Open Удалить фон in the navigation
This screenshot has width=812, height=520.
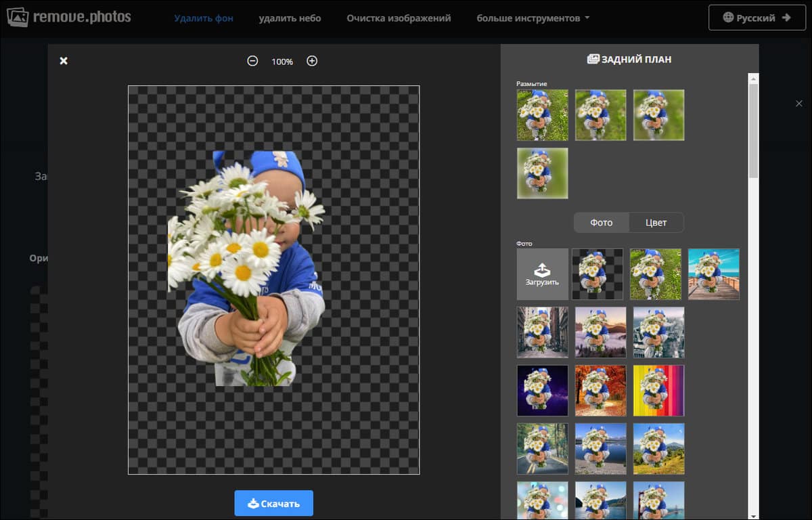click(204, 18)
